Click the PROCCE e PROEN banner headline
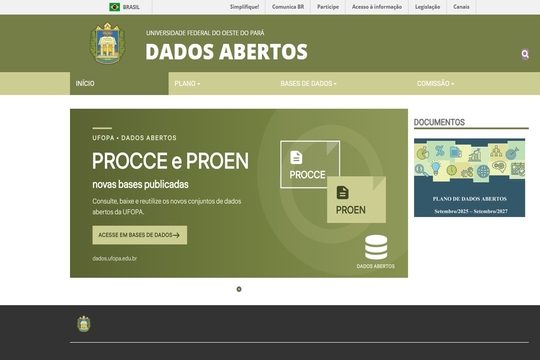540x360 pixels. 170,161
